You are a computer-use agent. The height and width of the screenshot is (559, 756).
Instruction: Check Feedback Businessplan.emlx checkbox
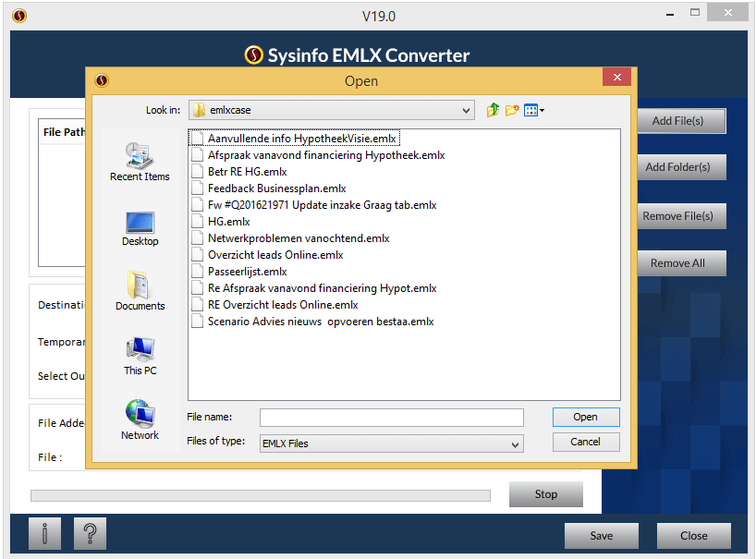[197, 188]
